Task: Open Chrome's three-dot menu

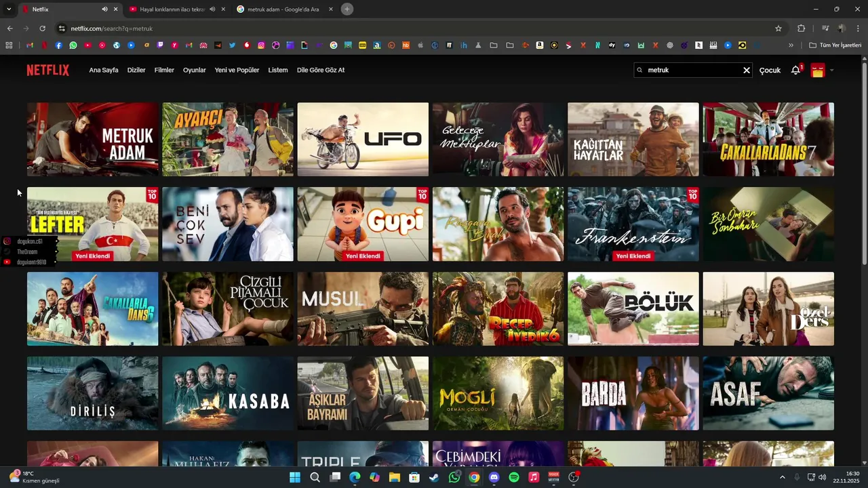Action: pos(858,28)
